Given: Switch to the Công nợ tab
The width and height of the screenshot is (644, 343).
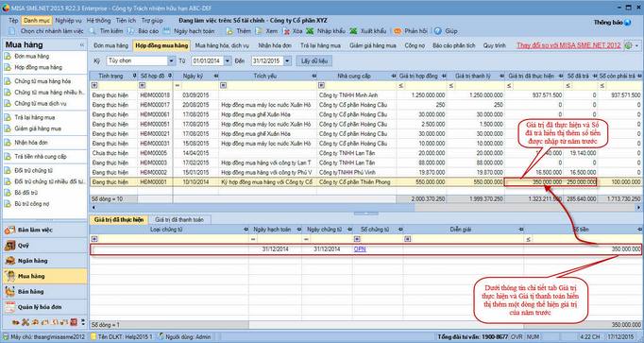Looking at the screenshot, I should (x=415, y=45).
